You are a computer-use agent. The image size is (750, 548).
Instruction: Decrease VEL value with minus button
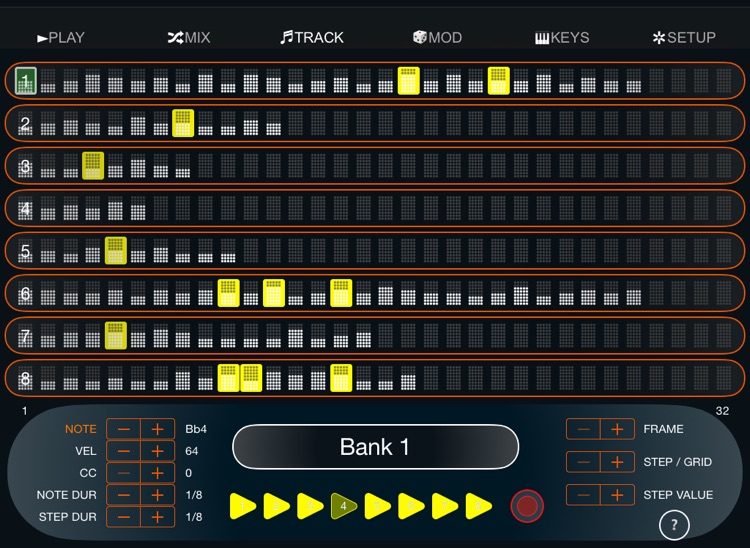[124, 451]
